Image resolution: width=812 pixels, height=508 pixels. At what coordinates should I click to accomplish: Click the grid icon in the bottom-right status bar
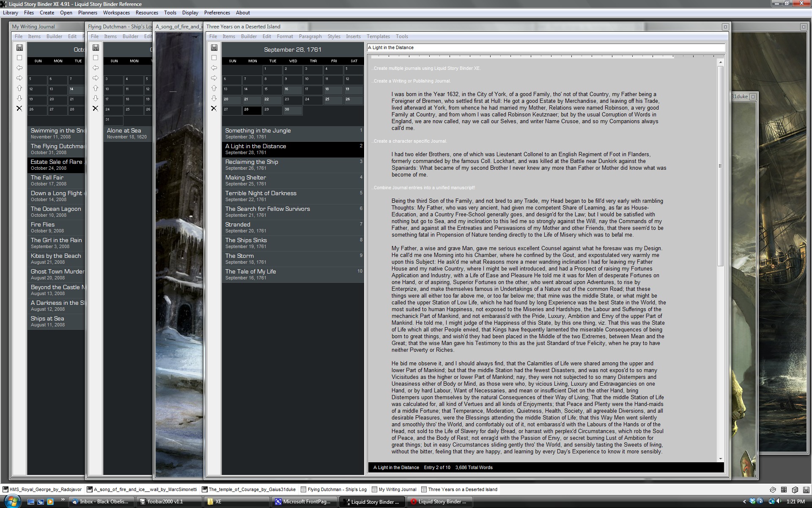(x=784, y=489)
